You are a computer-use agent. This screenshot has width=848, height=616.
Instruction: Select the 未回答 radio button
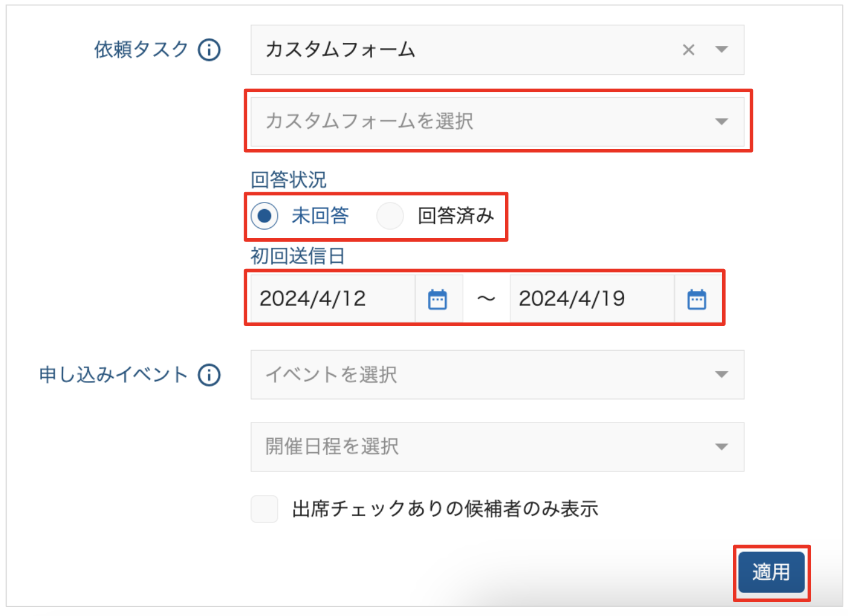(x=264, y=216)
